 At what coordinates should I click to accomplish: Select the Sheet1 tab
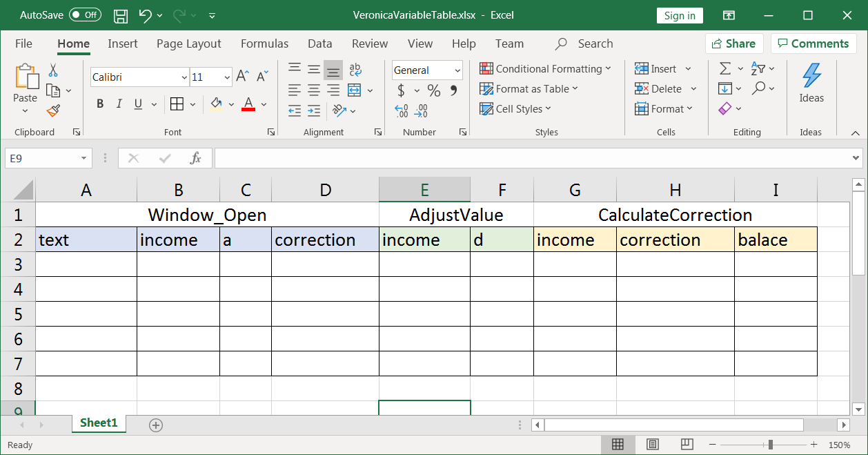(x=99, y=423)
